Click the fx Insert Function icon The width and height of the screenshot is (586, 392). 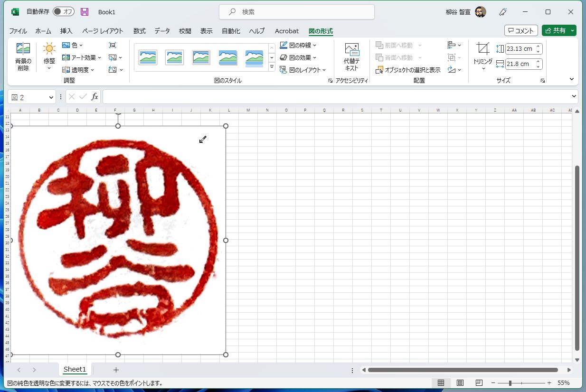[x=95, y=97]
